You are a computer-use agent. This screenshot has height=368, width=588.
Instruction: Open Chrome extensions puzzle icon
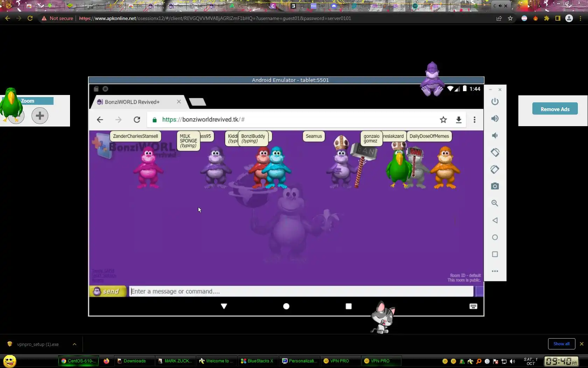tap(547, 18)
